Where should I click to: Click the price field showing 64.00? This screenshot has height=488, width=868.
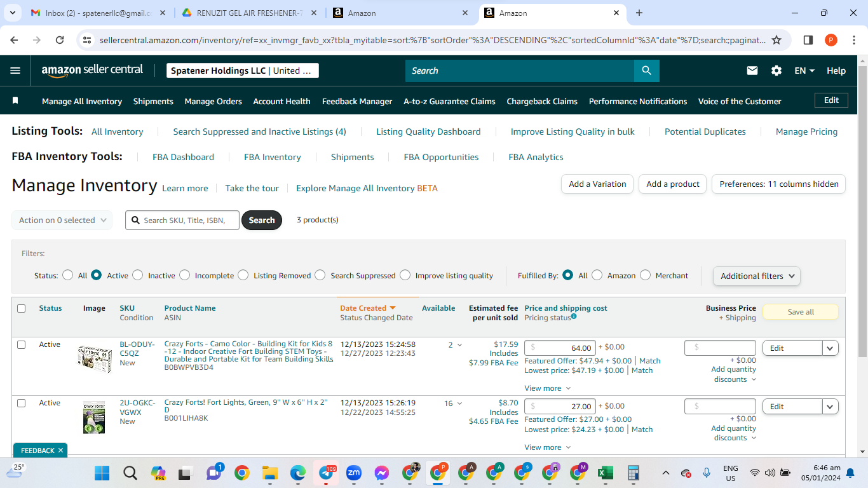click(x=560, y=348)
